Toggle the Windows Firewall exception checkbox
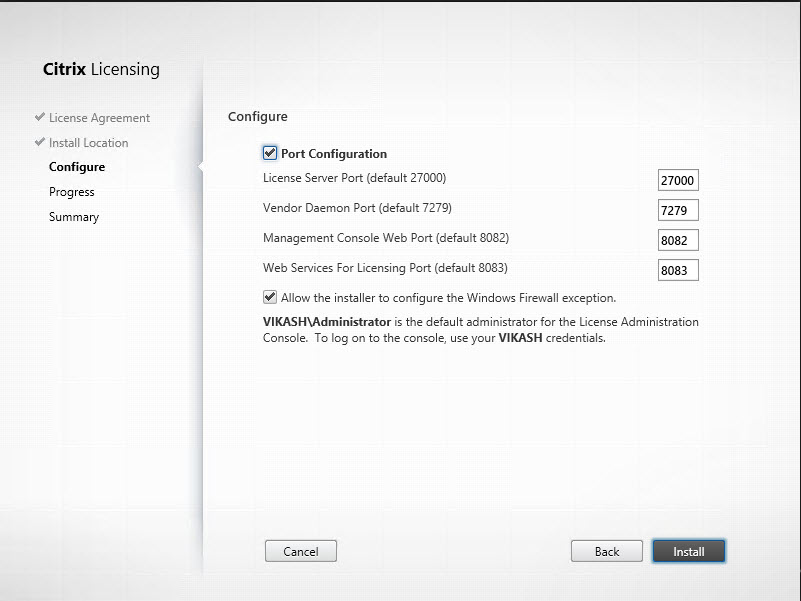Viewport: 801px width, 601px height. tap(270, 297)
